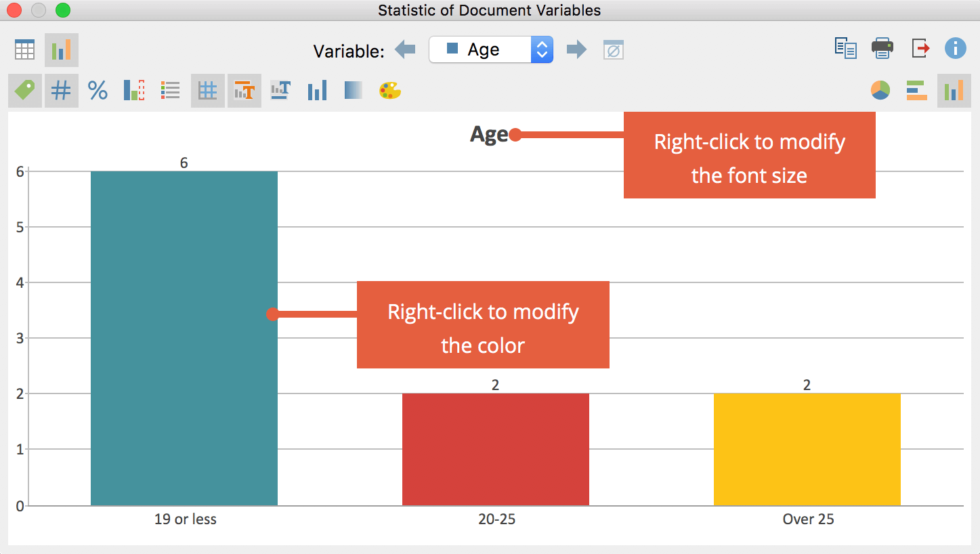Viewport: 980px width, 554px height.
Task: Click the value label 2 above yellow bar
Action: pyautogui.click(x=807, y=385)
